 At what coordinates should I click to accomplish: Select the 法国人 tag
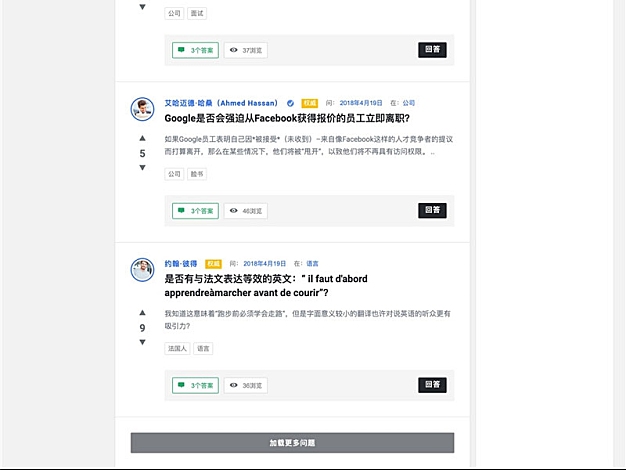(x=177, y=349)
